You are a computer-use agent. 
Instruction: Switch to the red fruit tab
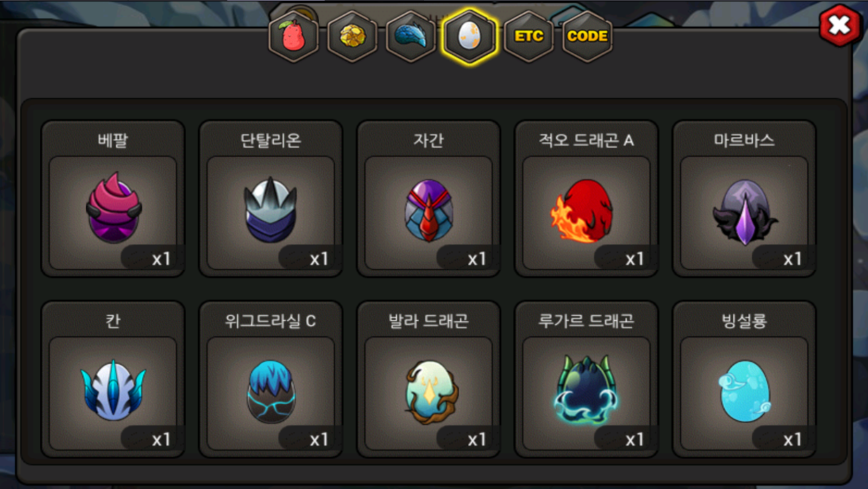(294, 36)
